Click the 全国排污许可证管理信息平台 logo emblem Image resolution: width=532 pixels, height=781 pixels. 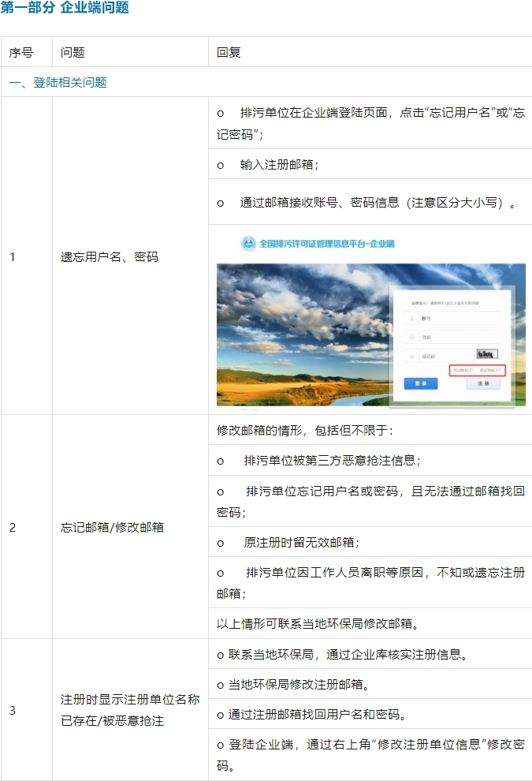pyautogui.click(x=248, y=244)
